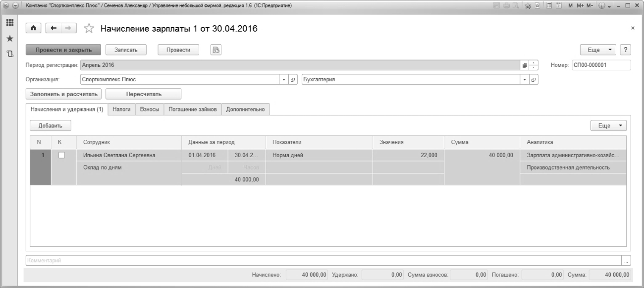Viewport: 644px width, 288px height.
Task: Click Провести и закрыть button
Action: coord(63,49)
